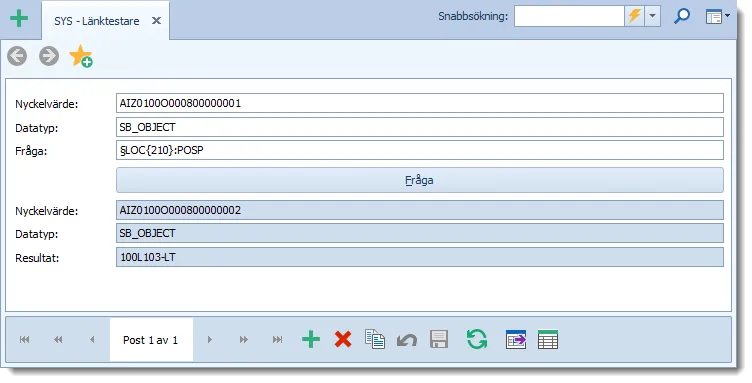Open the export window icon with purple arrow
The height and width of the screenshot is (383, 752).
(x=516, y=339)
